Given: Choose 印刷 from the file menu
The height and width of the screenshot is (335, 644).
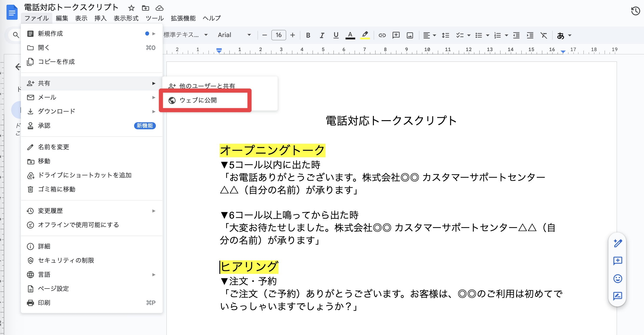Looking at the screenshot, I should click(x=92, y=303).
